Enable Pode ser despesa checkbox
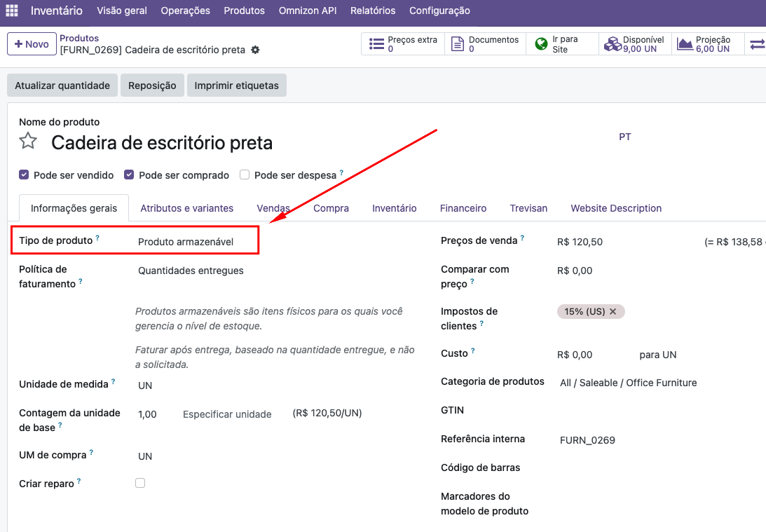 [245, 175]
